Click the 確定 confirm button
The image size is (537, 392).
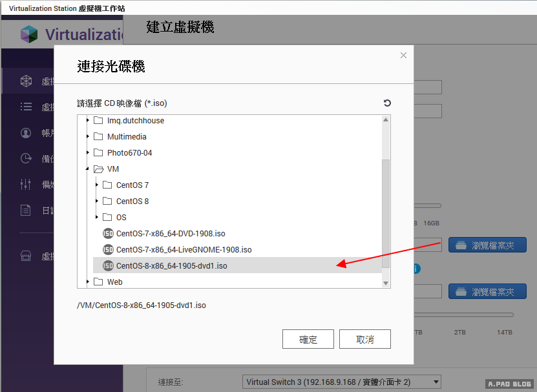308,339
